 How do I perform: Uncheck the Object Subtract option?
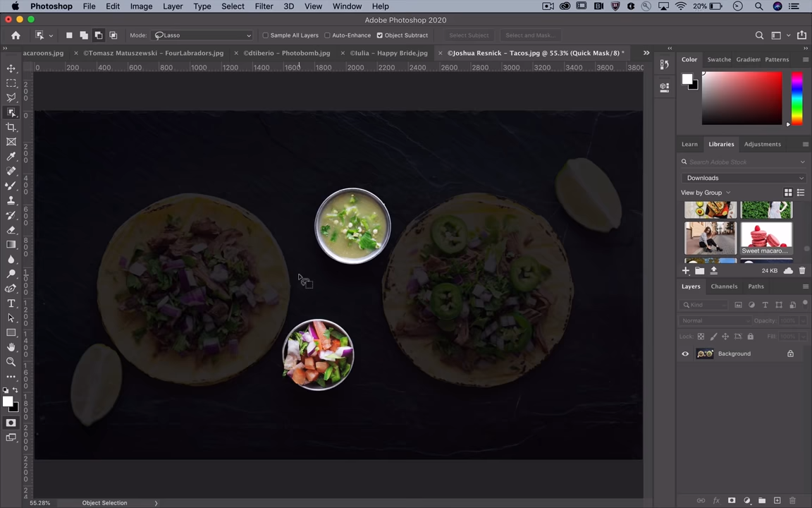point(380,35)
